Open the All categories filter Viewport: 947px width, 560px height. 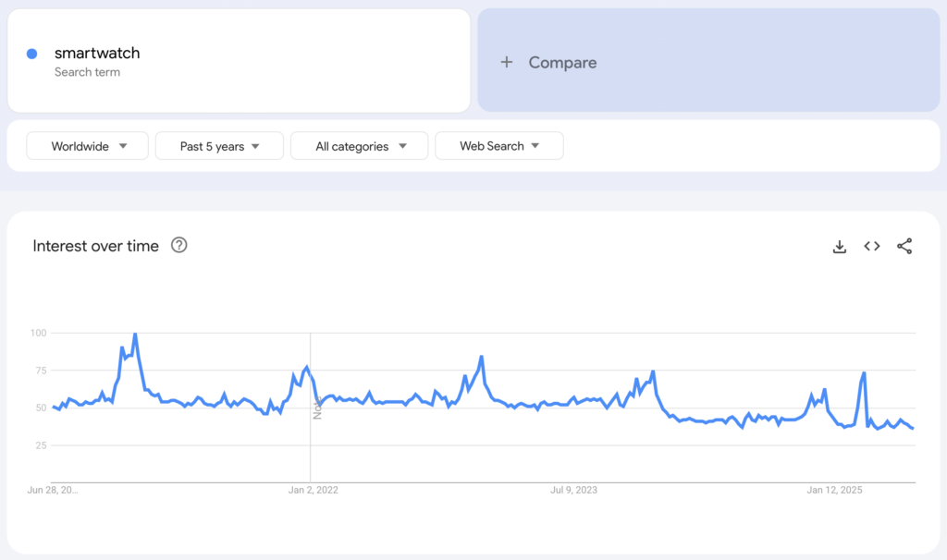pos(359,145)
